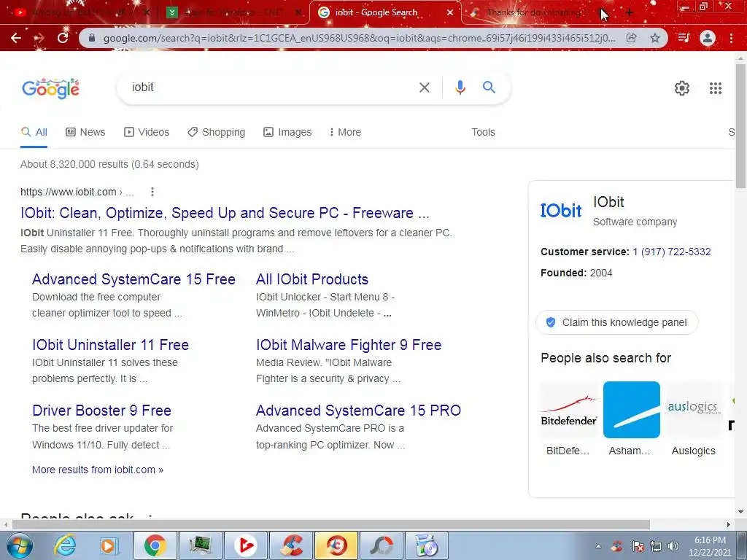Open IObit Uninstaller 11 Free link
Image resolution: width=747 pixels, height=560 pixels.
click(x=111, y=345)
